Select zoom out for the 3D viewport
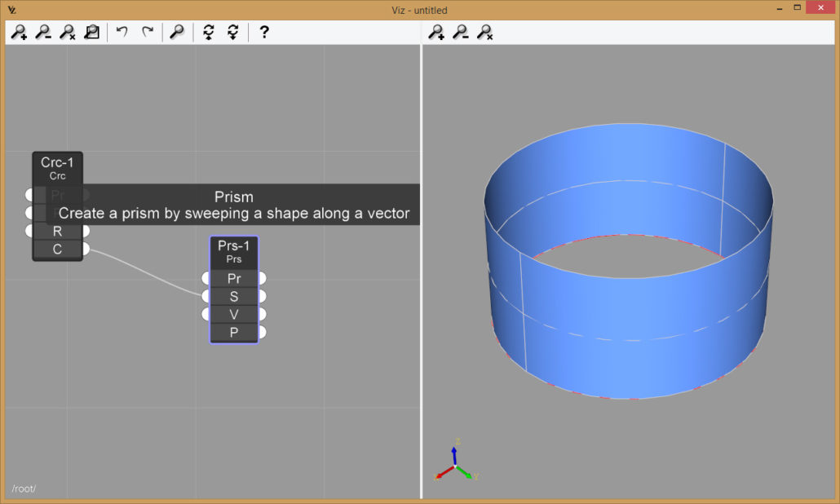840x504 pixels. point(461,33)
